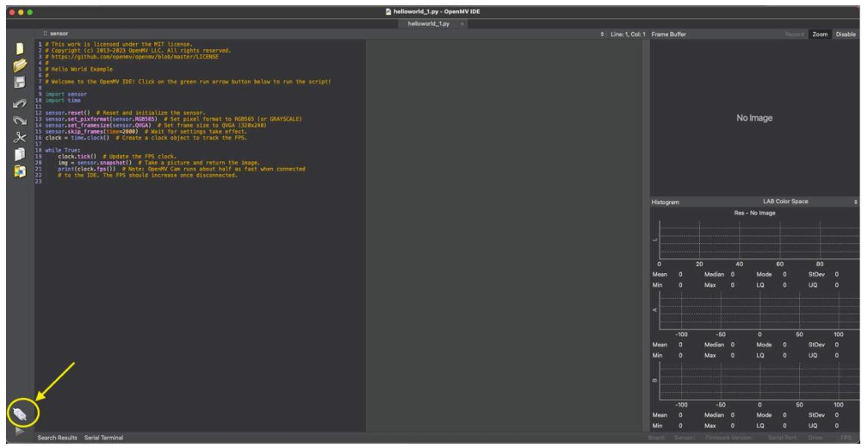Redo the last edit
Image resolution: width=868 pixels, height=448 pixels.
click(x=20, y=120)
